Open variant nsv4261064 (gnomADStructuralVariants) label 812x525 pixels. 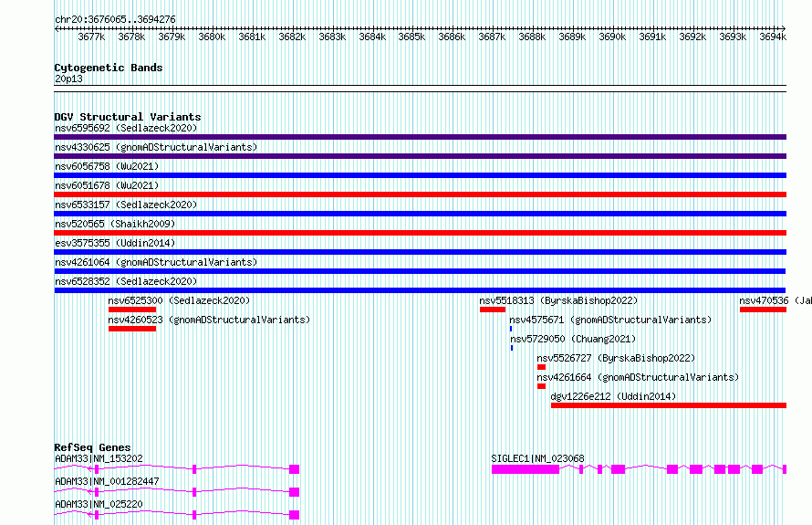(156, 262)
